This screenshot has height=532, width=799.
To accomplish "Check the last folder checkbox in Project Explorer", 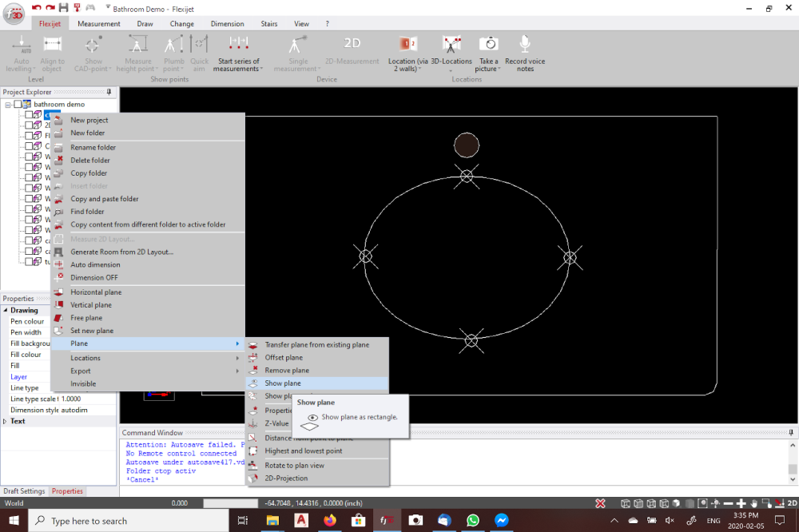I will pos(29,261).
